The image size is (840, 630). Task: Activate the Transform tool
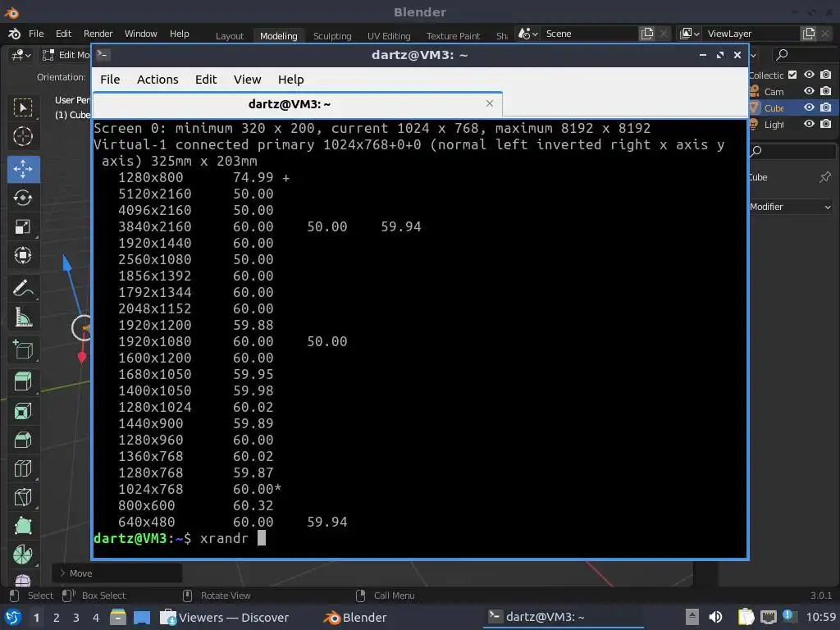coord(23,255)
